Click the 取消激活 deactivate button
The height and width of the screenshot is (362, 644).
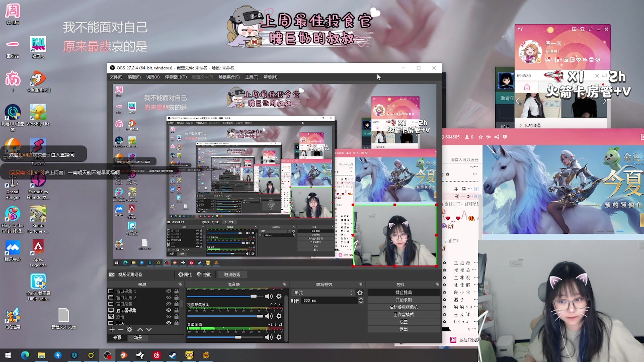[232, 275]
